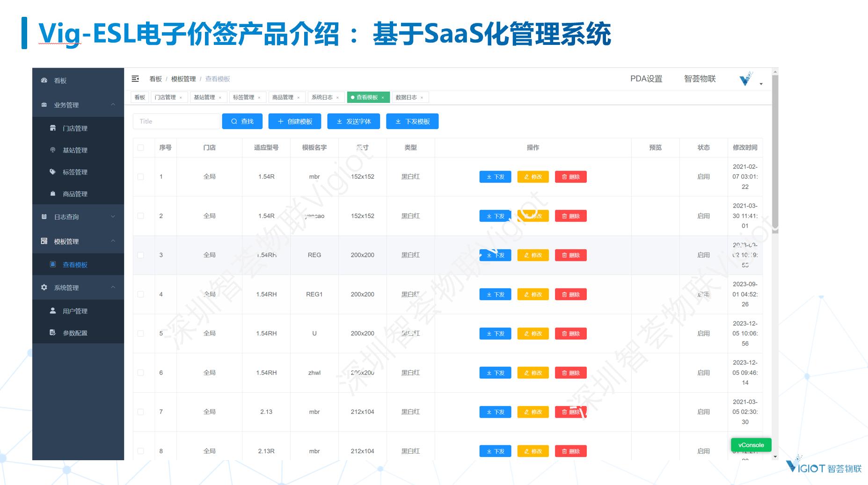868x485 pixels.
Task: Click the Title search input field
Action: [x=176, y=122]
